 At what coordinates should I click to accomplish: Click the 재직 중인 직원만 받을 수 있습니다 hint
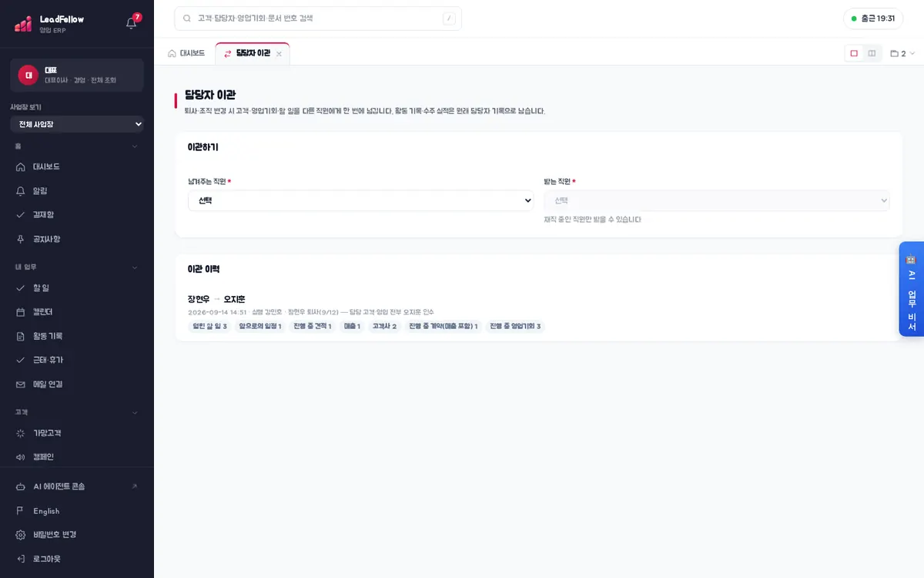592,220
